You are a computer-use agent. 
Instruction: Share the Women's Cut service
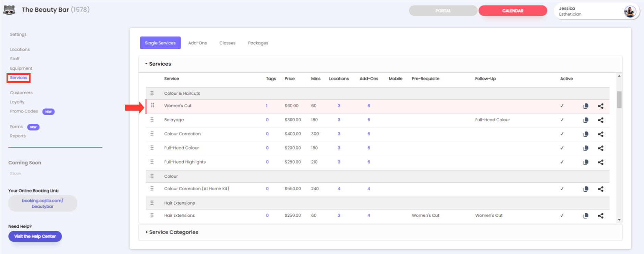coord(600,106)
